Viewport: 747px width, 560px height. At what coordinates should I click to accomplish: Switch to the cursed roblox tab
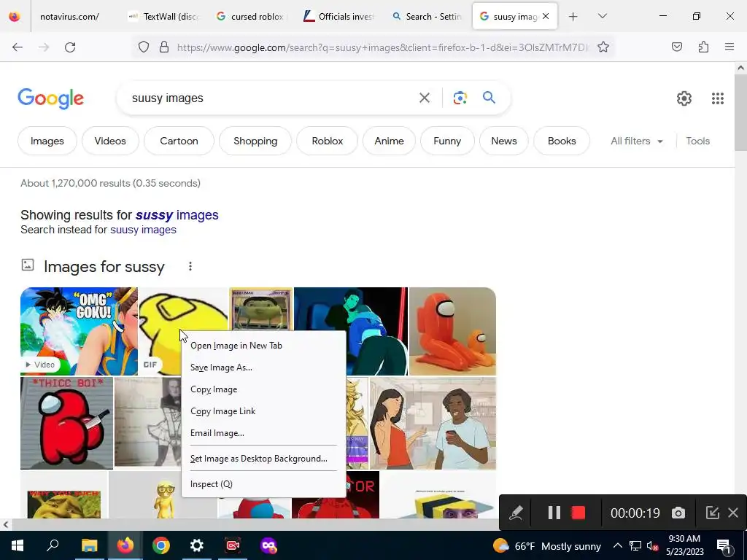pos(251,17)
